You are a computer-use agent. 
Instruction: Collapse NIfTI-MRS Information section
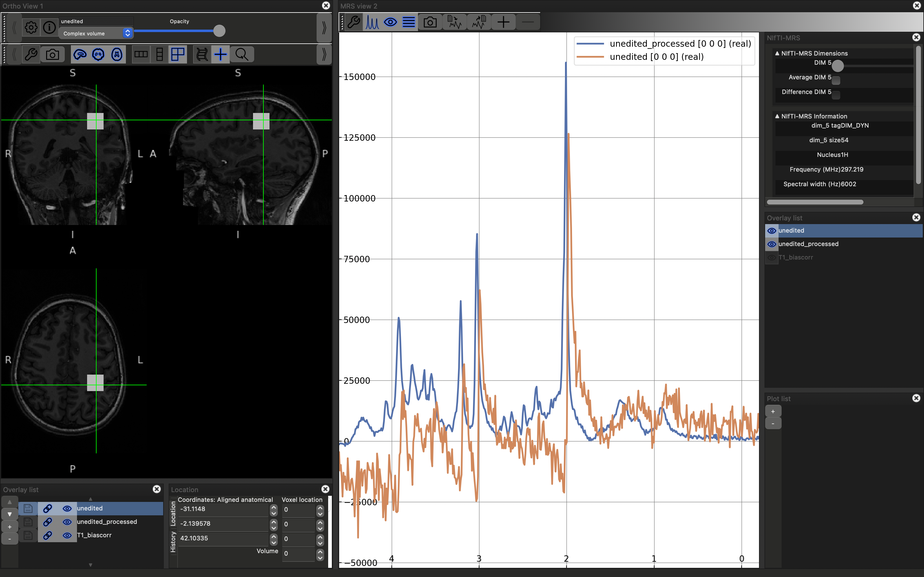point(777,116)
